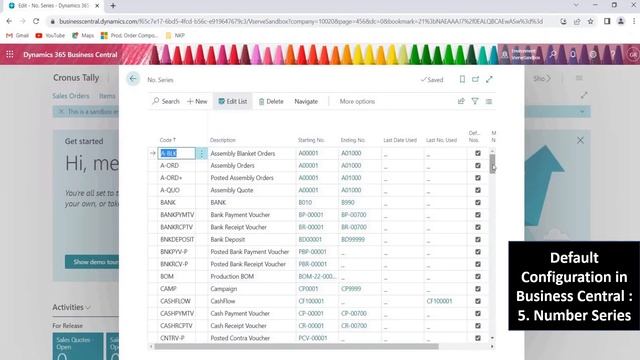
Task: Expand the sandbox notification dropdown arrow
Action: pos(582,111)
